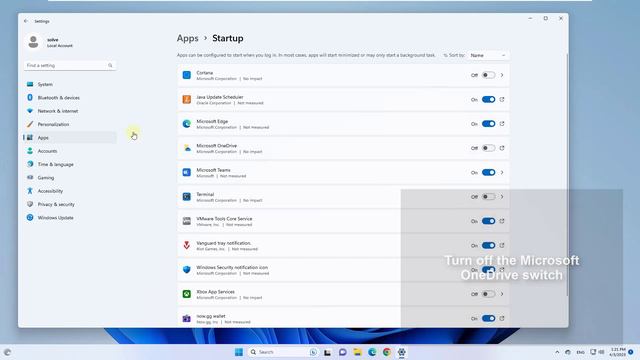640x360 pixels.
Task: Click the ENG language indicator
Action: [x=580, y=352]
